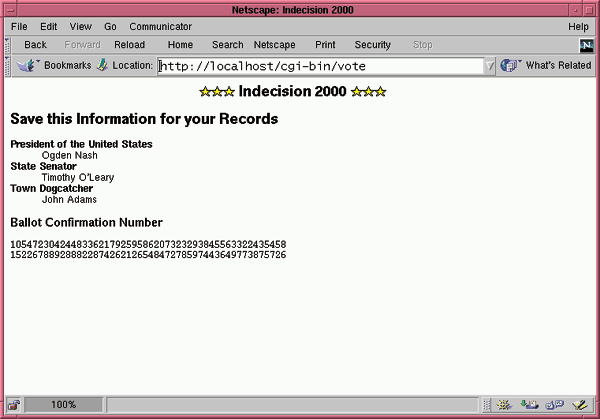Open Mail inbox from the component bar
600x419 pixels.
(x=528, y=405)
